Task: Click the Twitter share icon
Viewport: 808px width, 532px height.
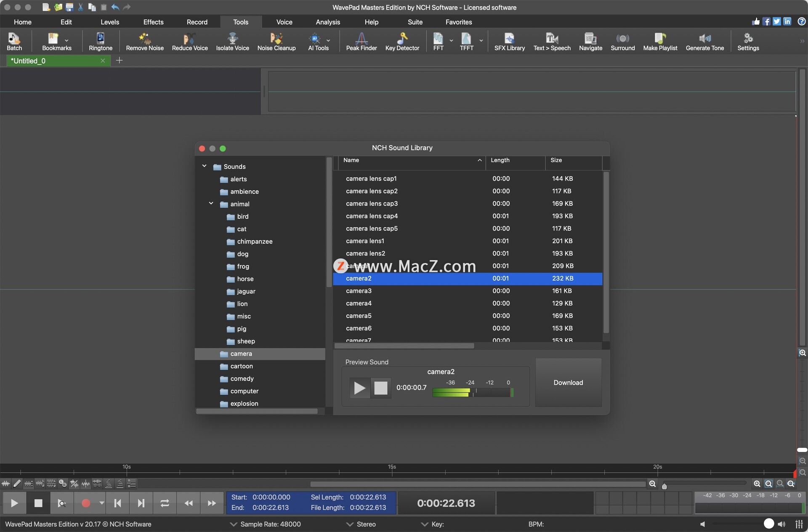Action: click(777, 21)
